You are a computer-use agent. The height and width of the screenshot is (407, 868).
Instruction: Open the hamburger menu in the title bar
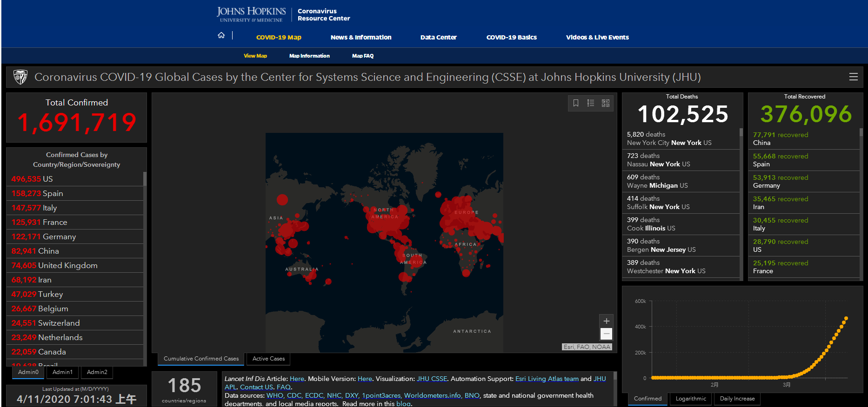pyautogui.click(x=853, y=77)
